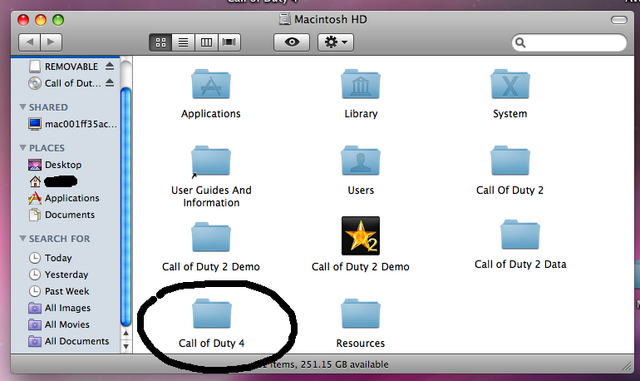Click the Quick Look eye button
Screen dimensions: 640x381
tap(291, 42)
